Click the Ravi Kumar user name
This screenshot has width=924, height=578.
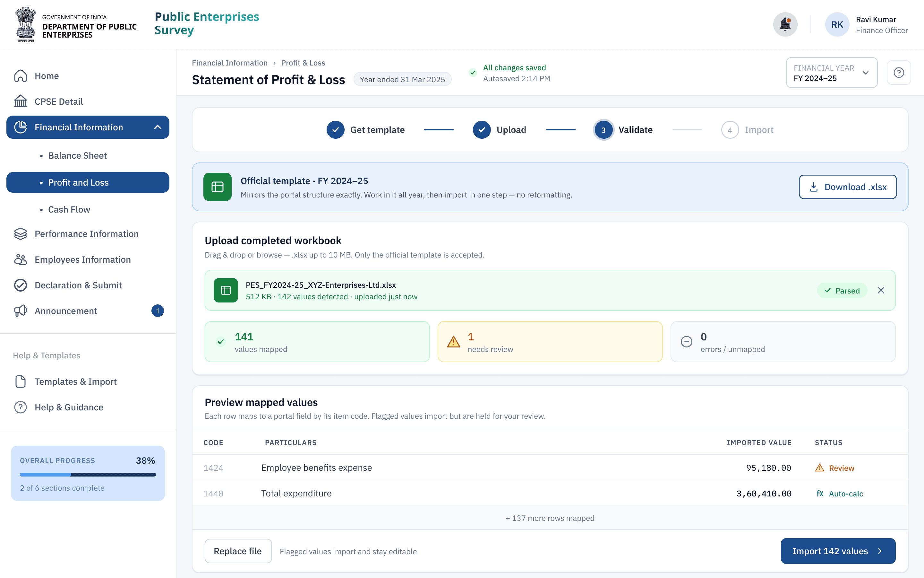[876, 19]
